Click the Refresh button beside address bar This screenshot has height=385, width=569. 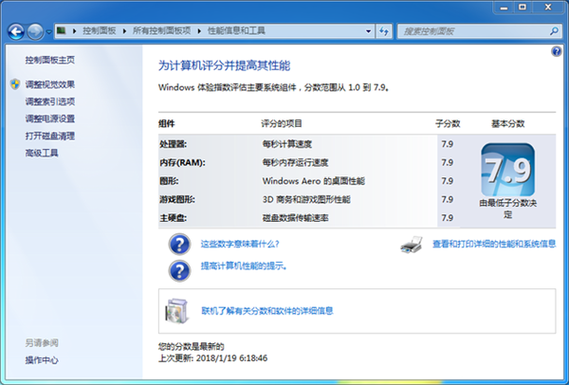pyautogui.click(x=384, y=31)
